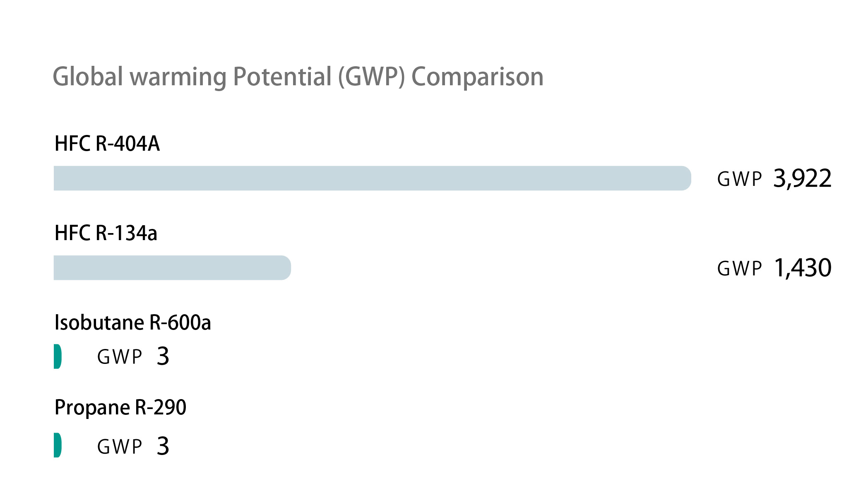Click the teal Propane R-290 bar
The width and height of the screenshot is (868, 503).
click(58, 445)
